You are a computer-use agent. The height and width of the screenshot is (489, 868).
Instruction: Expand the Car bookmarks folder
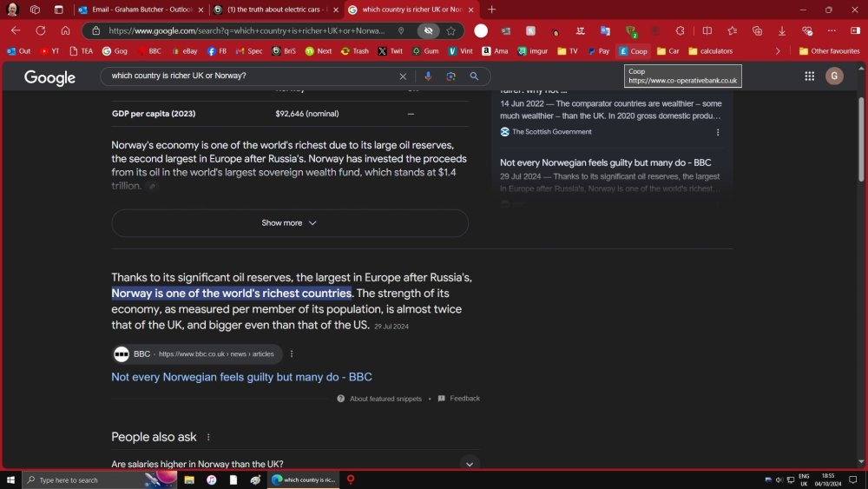click(668, 51)
